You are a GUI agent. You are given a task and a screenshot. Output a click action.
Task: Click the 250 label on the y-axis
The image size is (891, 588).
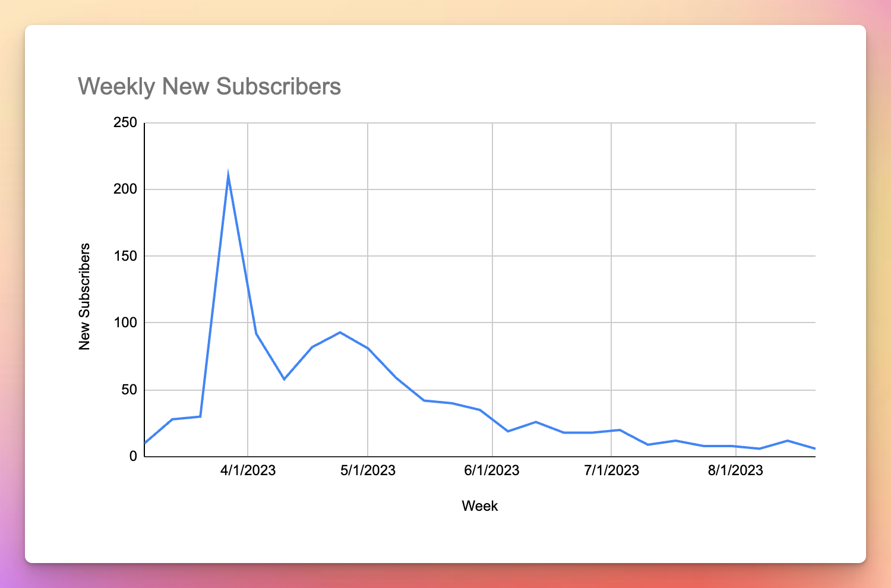125,123
